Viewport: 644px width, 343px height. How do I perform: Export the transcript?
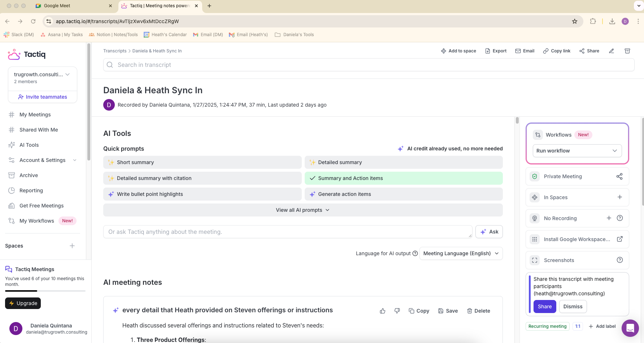(496, 51)
